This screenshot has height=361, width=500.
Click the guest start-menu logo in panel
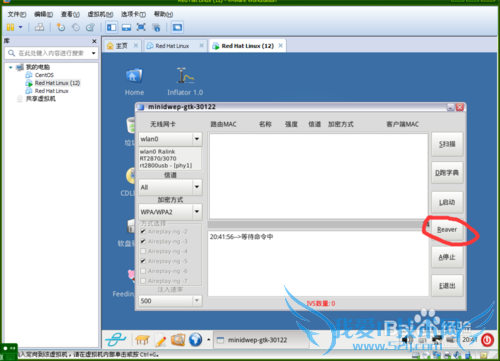(116, 340)
